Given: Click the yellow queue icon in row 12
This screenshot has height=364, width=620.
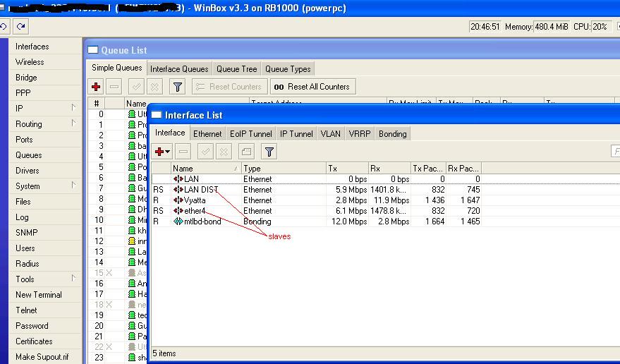Looking at the screenshot, I should tap(132, 241).
